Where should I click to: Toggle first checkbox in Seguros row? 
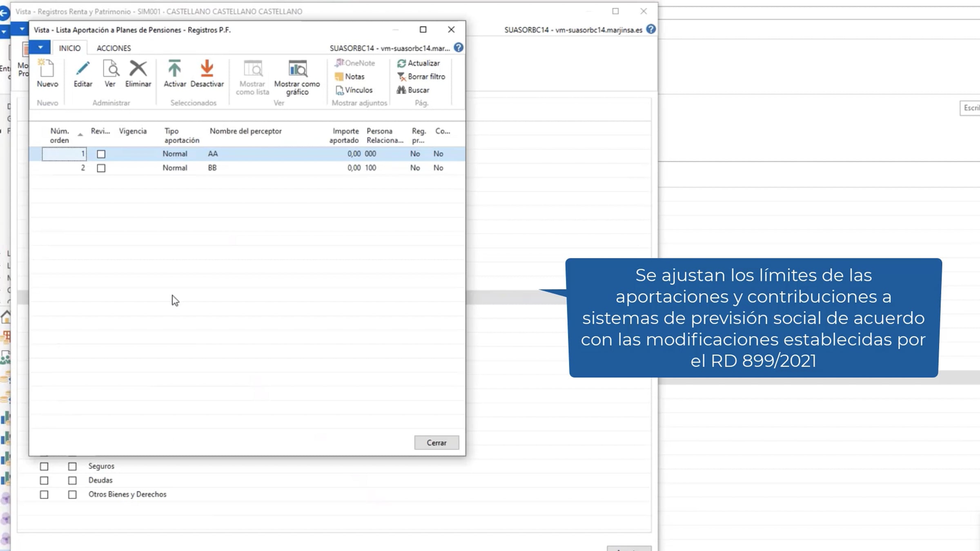point(44,466)
